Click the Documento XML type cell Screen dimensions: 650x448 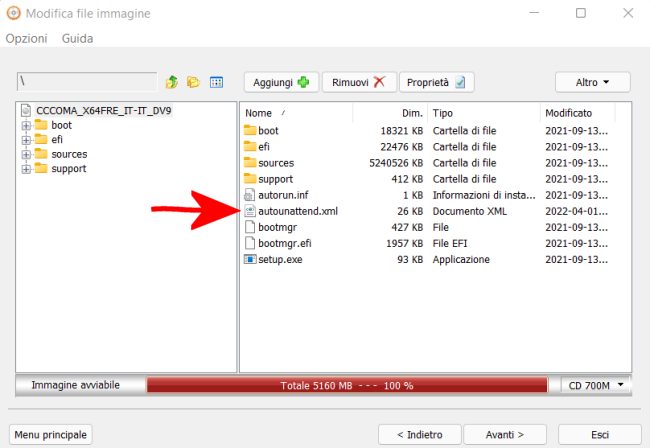click(470, 211)
